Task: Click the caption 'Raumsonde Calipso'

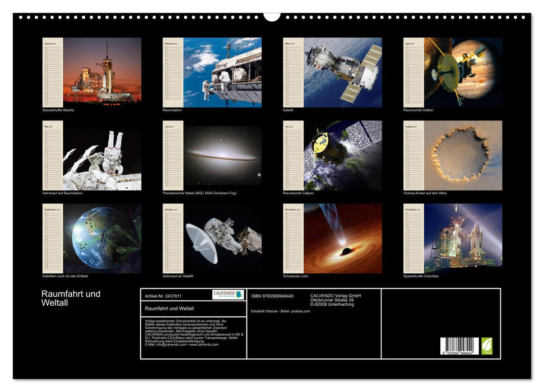Action: (298, 193)
